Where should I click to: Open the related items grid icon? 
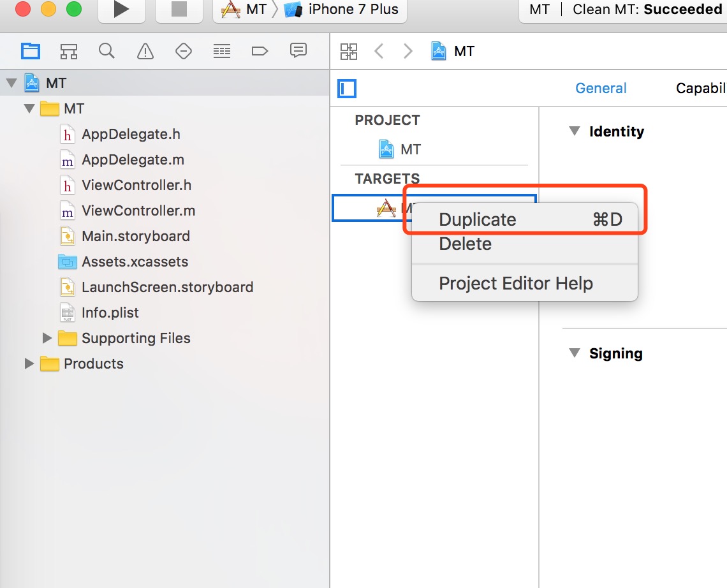349,52
